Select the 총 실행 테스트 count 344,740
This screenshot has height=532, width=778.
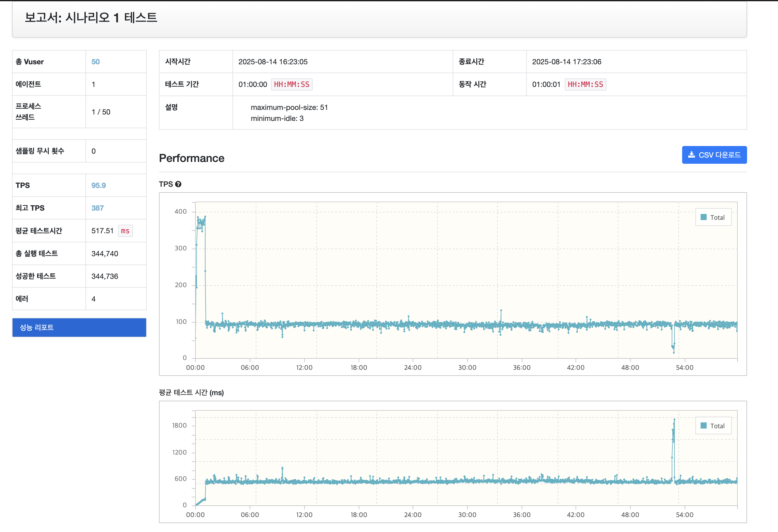[105, 254]
